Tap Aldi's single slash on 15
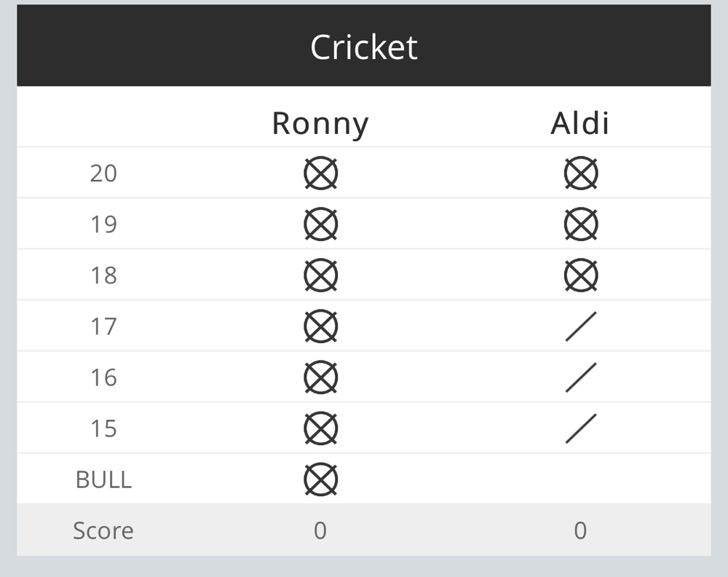 (x=580, y=429)
